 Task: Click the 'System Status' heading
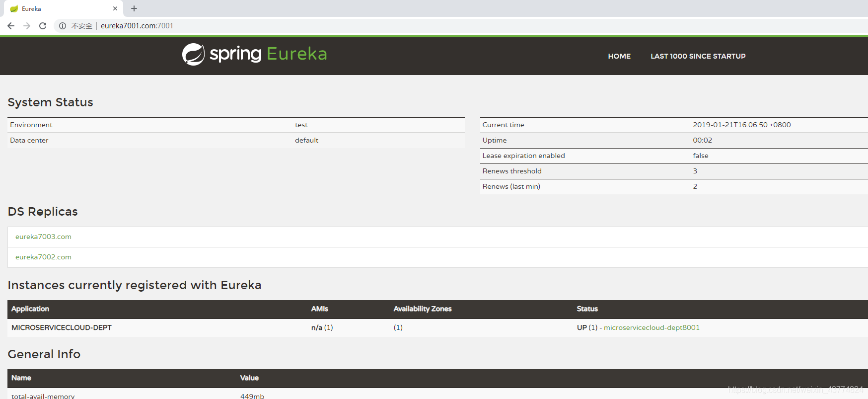tap(50, 102)
